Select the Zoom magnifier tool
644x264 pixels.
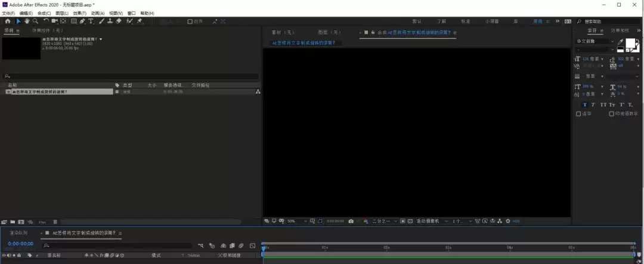tap(36, 21)
